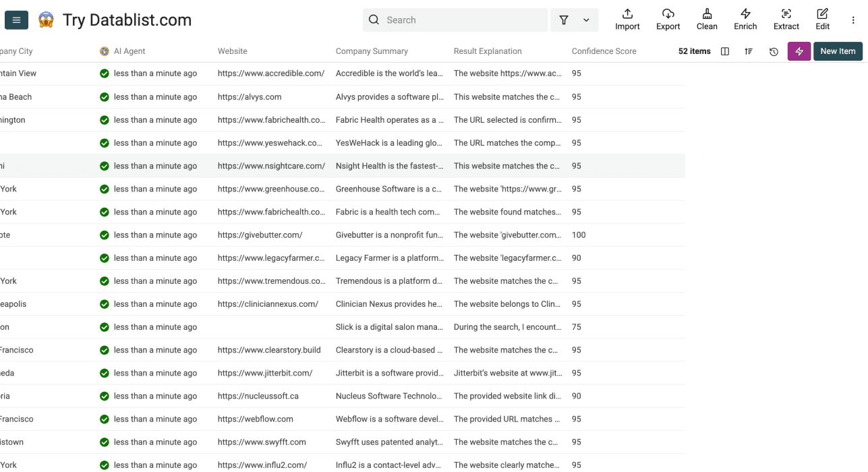868x472 pixels.
Task: Click the Edit icon
Action: (822, 19)
